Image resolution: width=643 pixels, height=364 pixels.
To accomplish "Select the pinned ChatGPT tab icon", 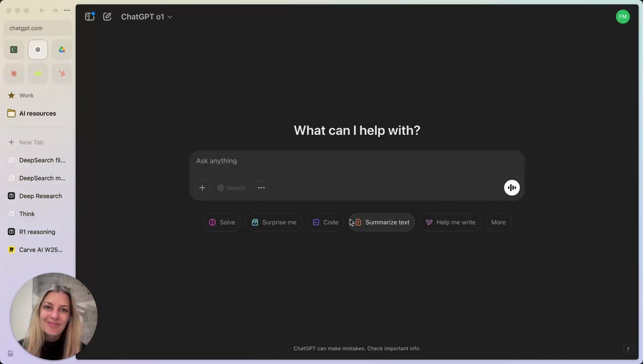I will tap(38, 50).
